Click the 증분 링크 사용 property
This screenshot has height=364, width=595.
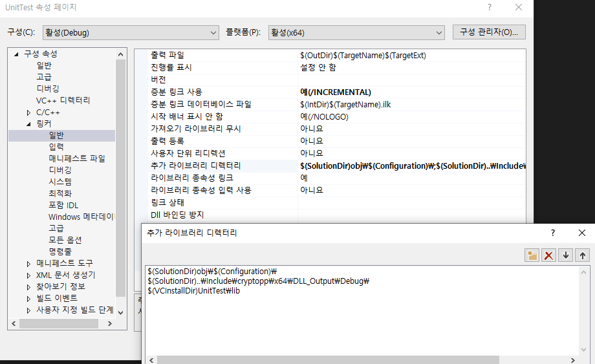(177, 92)
